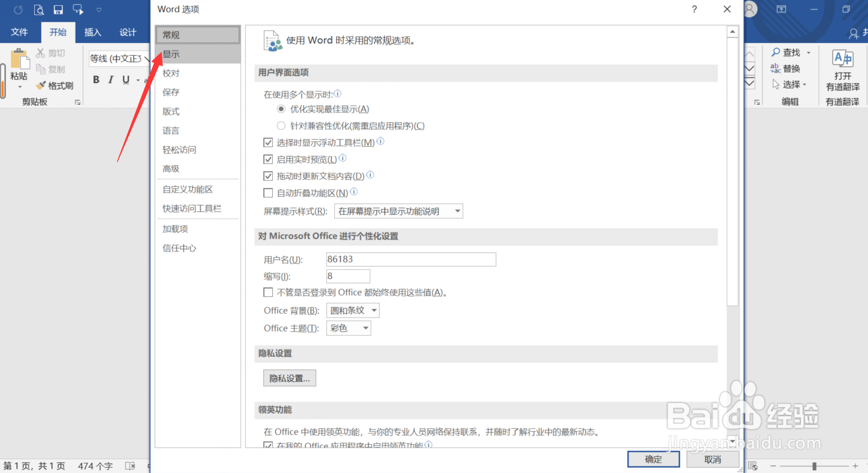Click the Replace icon in editing group
The image size is (868, 473).
tap(776, 69)
